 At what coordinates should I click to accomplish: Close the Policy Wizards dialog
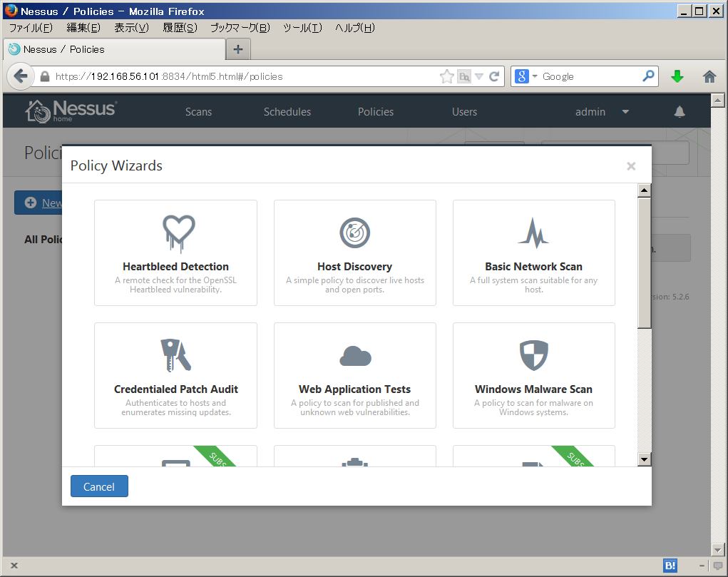point(631,166)
